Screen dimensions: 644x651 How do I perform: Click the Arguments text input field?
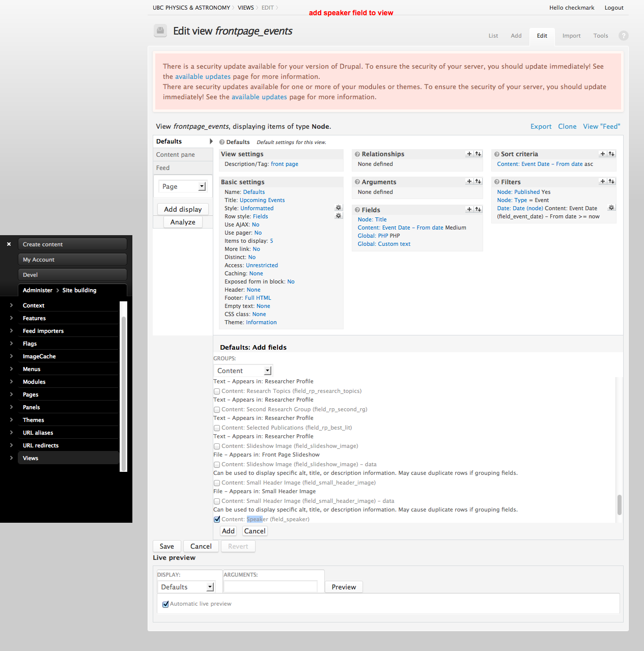pyautogui.click(x=270, y=587)
